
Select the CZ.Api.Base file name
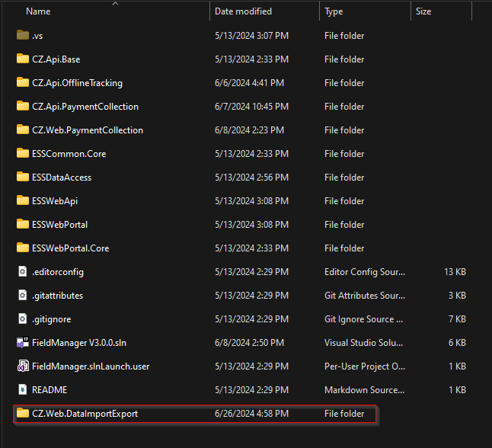click(x=56, y=59)
